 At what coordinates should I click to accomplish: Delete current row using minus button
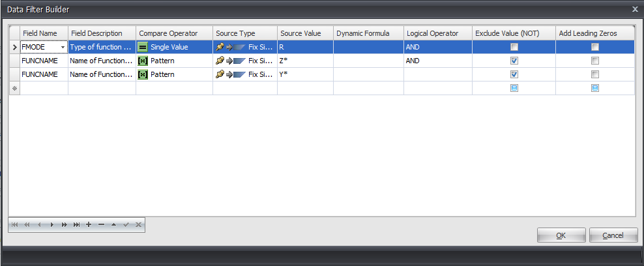101,225
